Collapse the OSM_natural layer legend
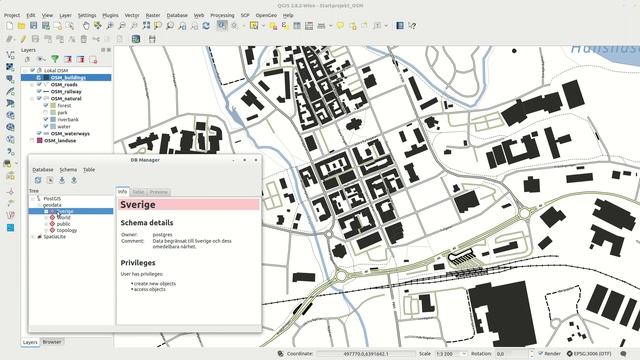This screenshot has height=360, width=640. (x=32, y=99)
